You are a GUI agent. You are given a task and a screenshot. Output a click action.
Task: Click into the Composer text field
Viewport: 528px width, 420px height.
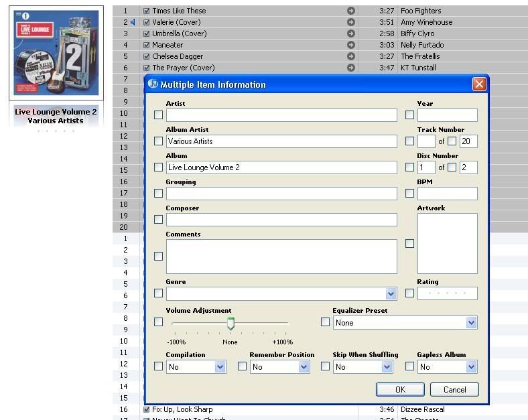tap(281, 220)
